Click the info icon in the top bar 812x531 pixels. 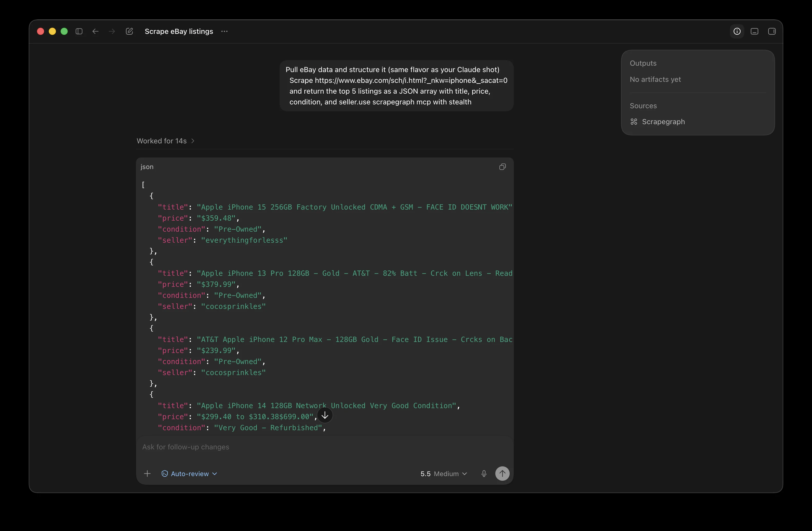coord(737,31)
